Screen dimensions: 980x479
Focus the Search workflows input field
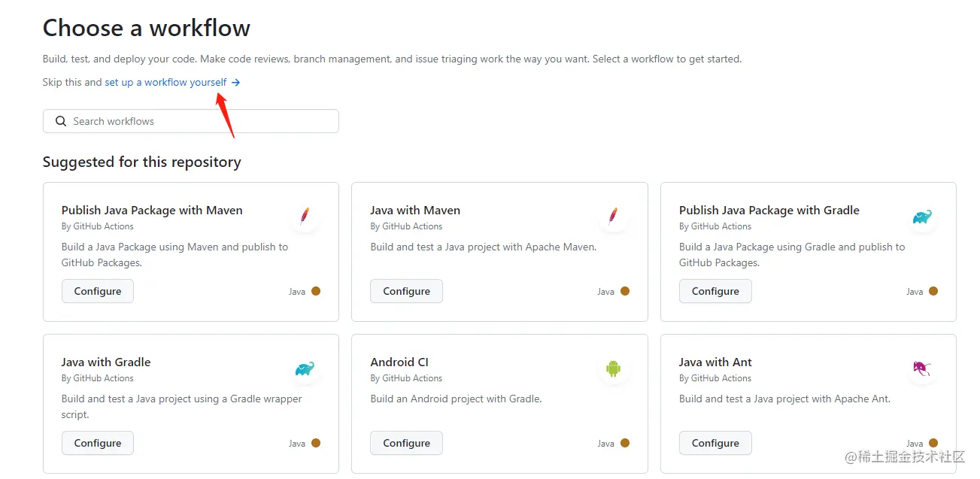click(199, 121)
